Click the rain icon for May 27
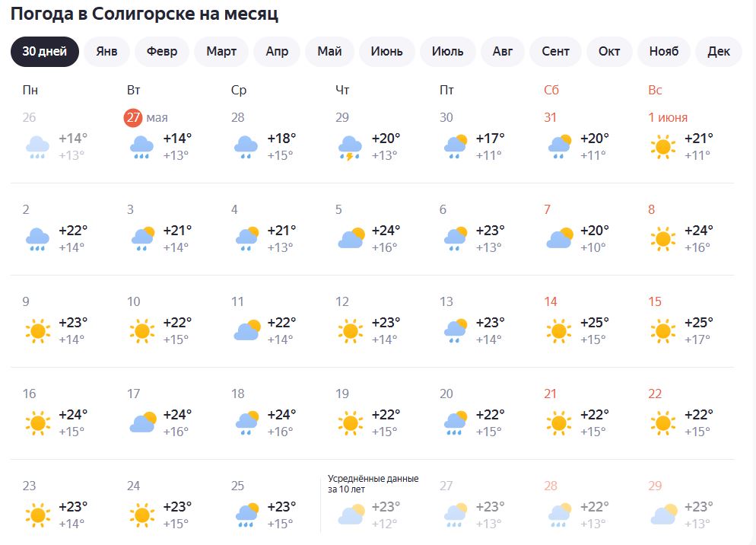This screenshot has width=756, height=545. pyautogui.click(x=141, y=147)
